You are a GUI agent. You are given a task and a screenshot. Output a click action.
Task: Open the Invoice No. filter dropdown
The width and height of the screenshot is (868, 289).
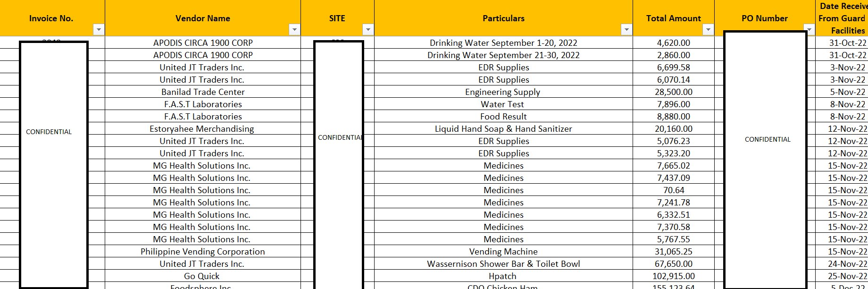coord(99,30)
